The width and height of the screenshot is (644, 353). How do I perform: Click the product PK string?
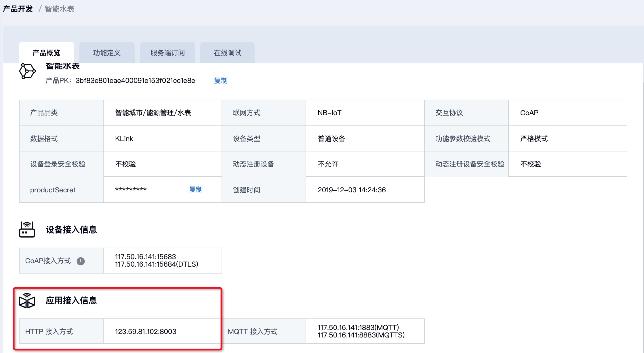click(135, 81)
